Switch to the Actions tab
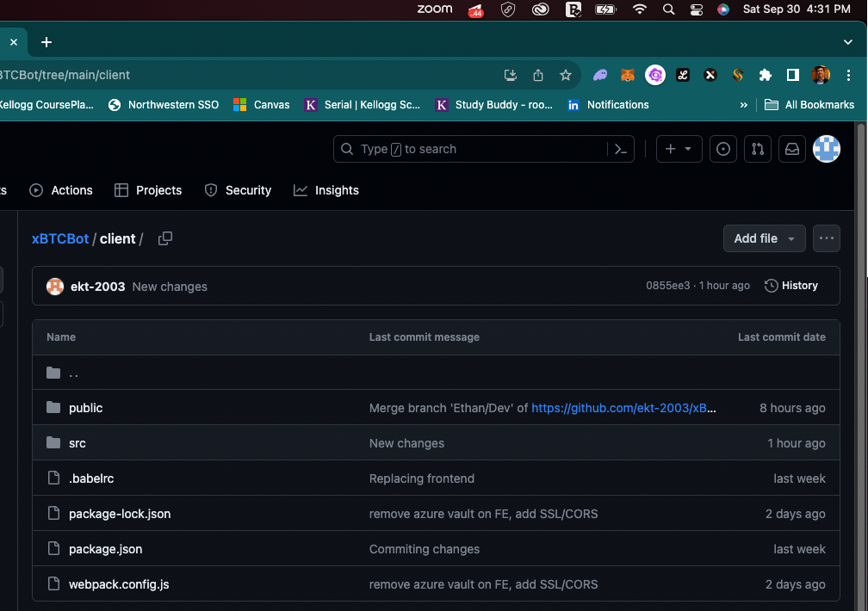The width and height of the screenshot is (868, 611). (61, 190)
